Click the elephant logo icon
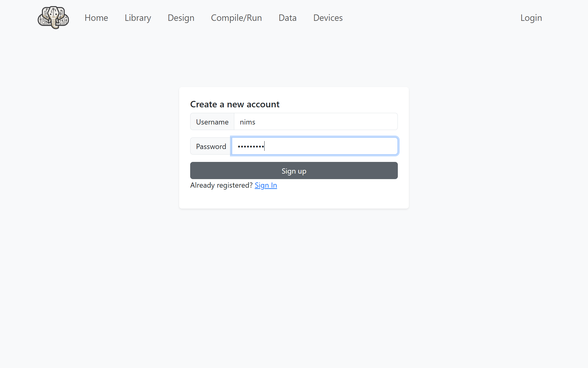The image size is (588, 368). pos(53,18)
